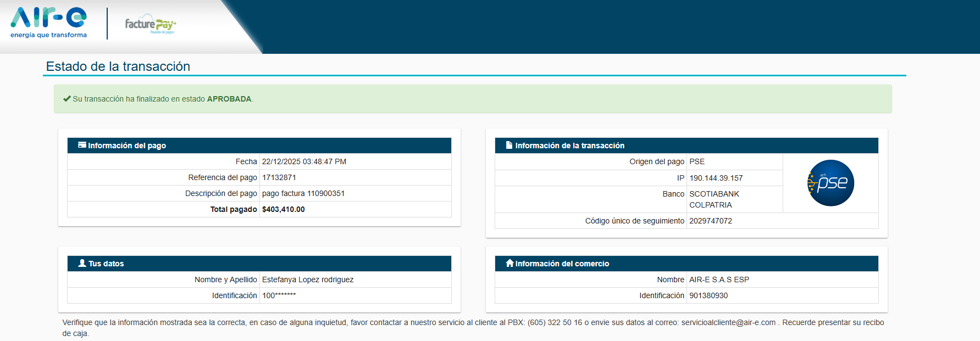The width and height of the screenshot is (980, 341).
Task: Click the tracking code 2029747072
Action: pyautogui.click(x=710, y=221)
